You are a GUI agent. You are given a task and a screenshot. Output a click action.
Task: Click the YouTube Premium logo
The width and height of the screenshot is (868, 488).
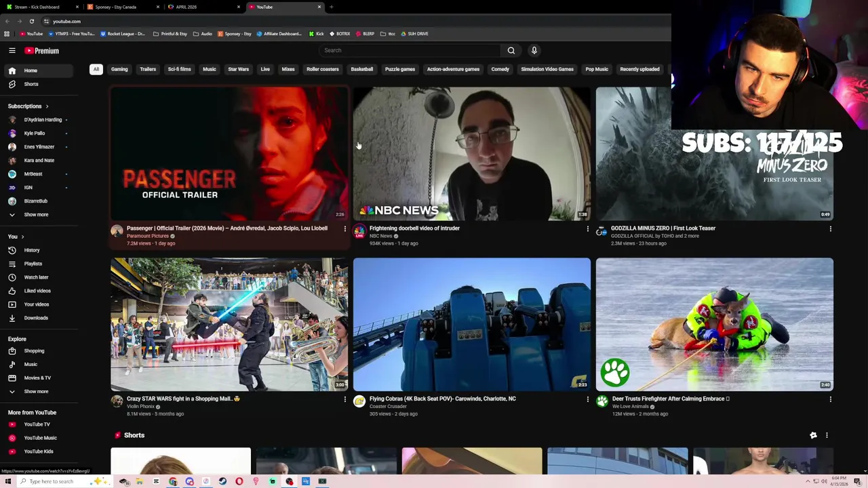[x=42, y=50]
